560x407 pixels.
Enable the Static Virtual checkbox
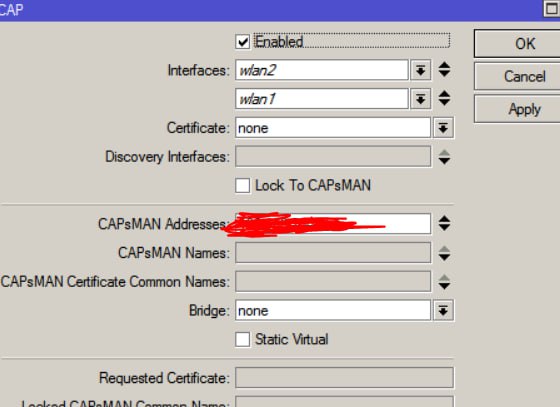click(242, 339)
